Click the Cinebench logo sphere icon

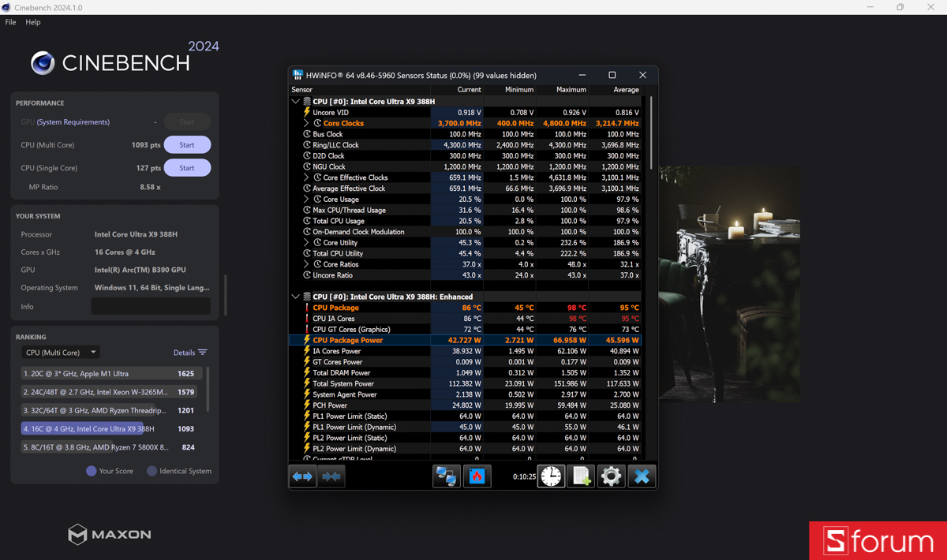click(x=43, y=62)
